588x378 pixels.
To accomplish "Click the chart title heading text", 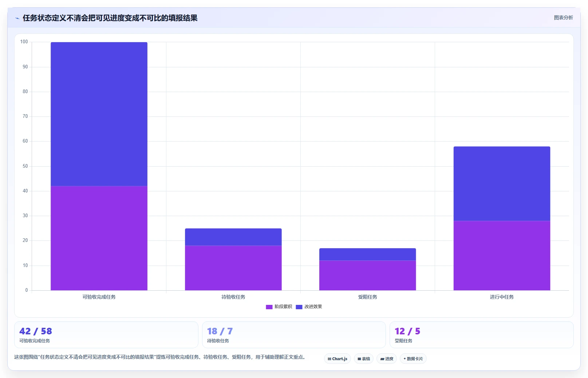I will pos(110,18).
